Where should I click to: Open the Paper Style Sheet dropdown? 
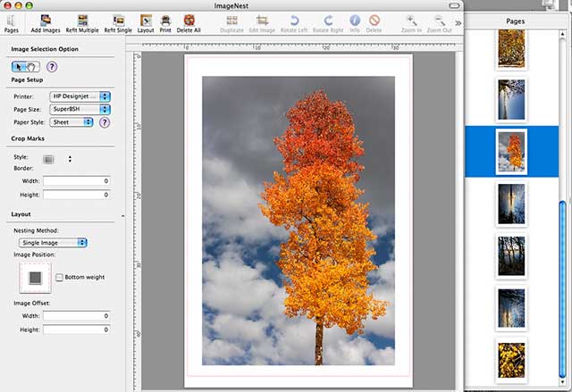pyautogui.click(x=71, y=122)
